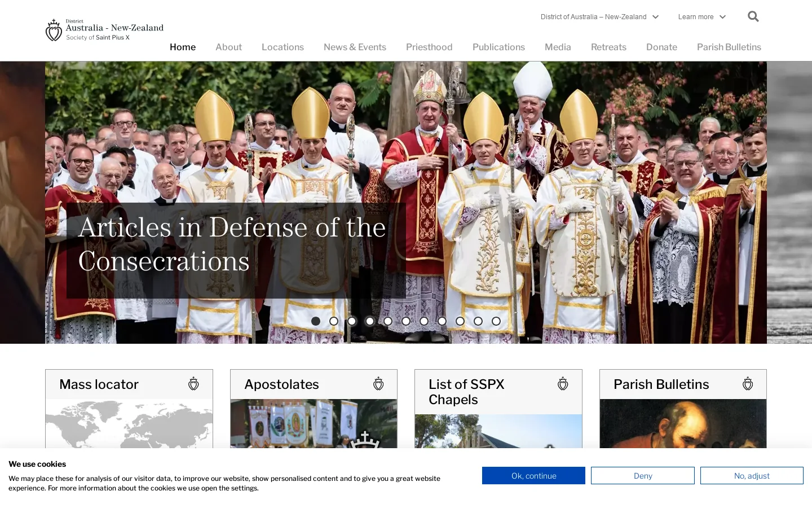Select the first carousel slide dot
The height and width of the screenshot is (508, 812).
pyautogui.click(x=316, y=321)
